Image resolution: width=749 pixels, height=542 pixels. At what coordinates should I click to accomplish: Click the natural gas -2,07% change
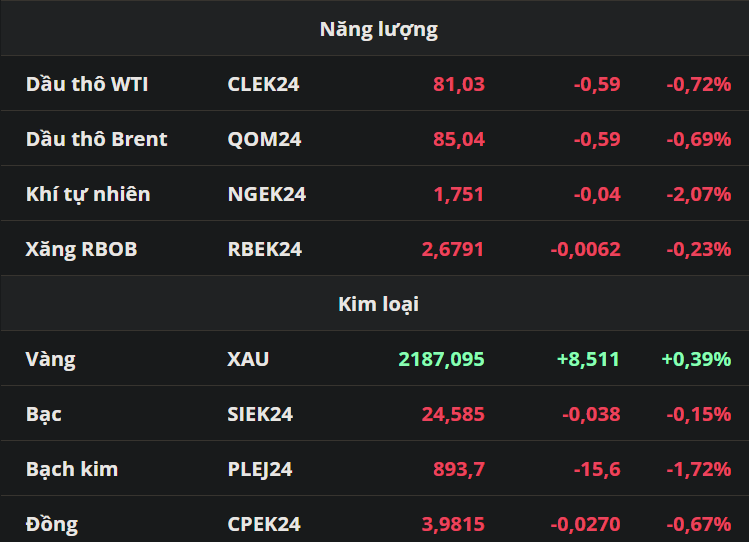699,194
